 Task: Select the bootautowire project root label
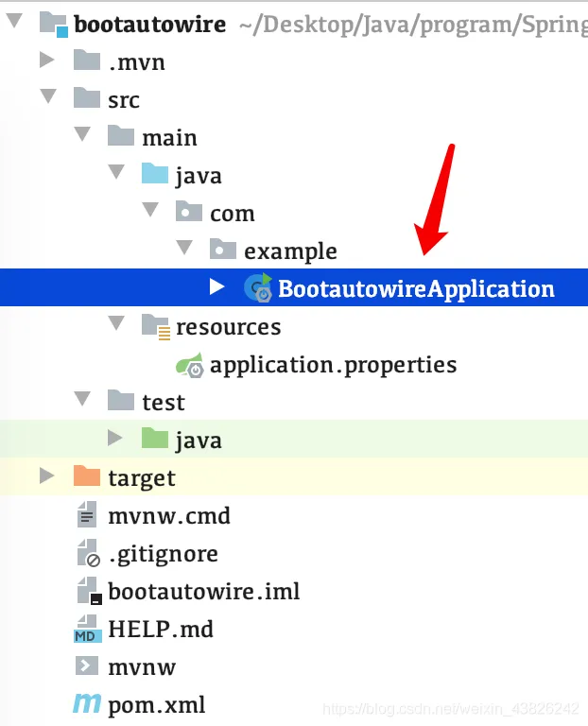[148, 24]
